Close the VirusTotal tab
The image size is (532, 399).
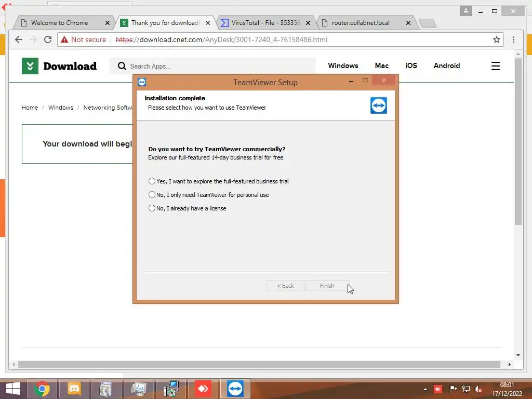(308, 23)
